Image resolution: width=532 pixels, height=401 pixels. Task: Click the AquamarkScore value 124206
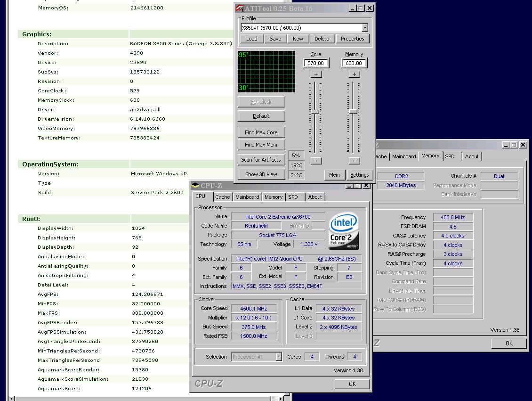point(142,388)
